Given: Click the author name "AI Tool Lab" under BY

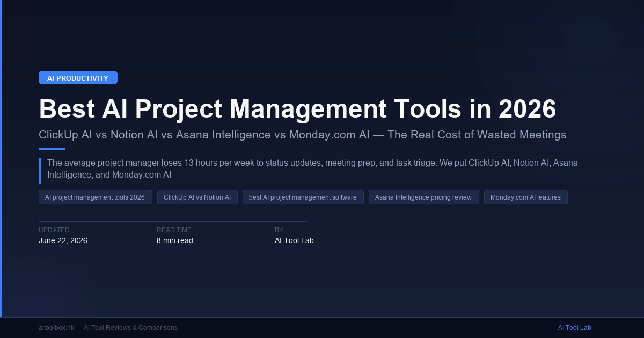Looking at the screenshot, I should (294, 240).
